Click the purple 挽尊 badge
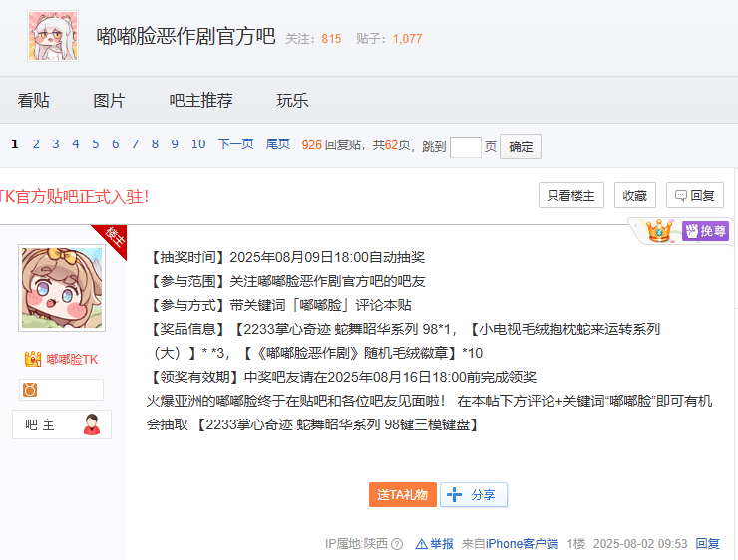The width and height of the screenshot is (738, 560). click(705, 231)
